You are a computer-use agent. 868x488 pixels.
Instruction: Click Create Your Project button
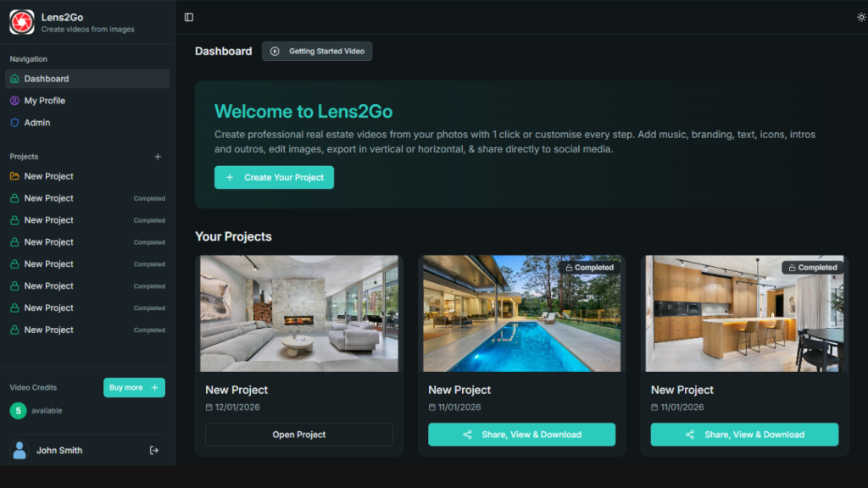tap(274, 178)
